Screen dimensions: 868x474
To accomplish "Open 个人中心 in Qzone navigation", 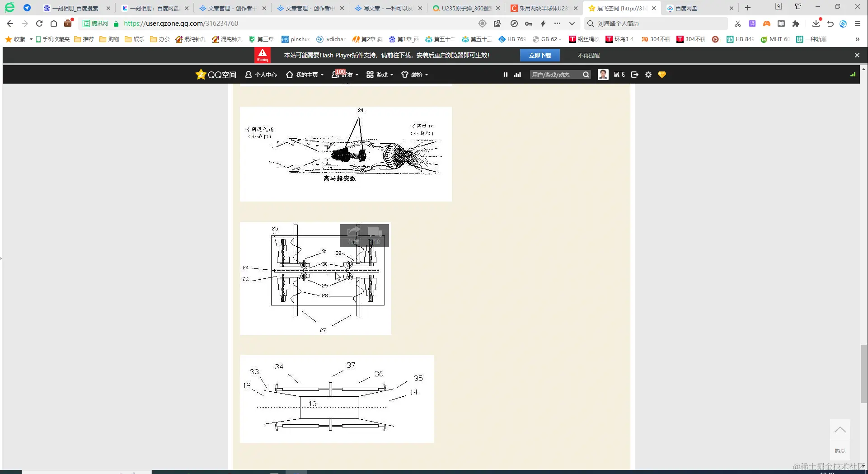I will click(x=261, y=75).
